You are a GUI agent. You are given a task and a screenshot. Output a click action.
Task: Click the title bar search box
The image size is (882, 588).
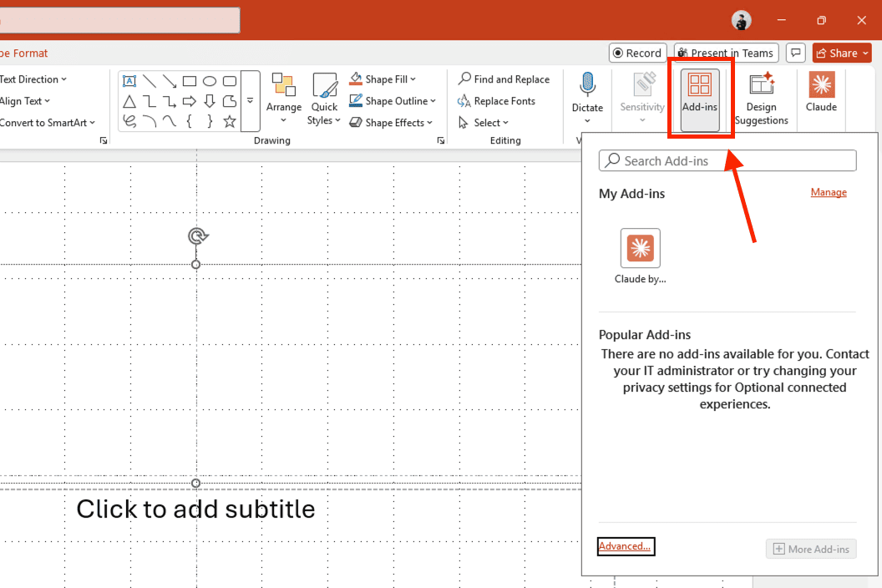[119, 20]
